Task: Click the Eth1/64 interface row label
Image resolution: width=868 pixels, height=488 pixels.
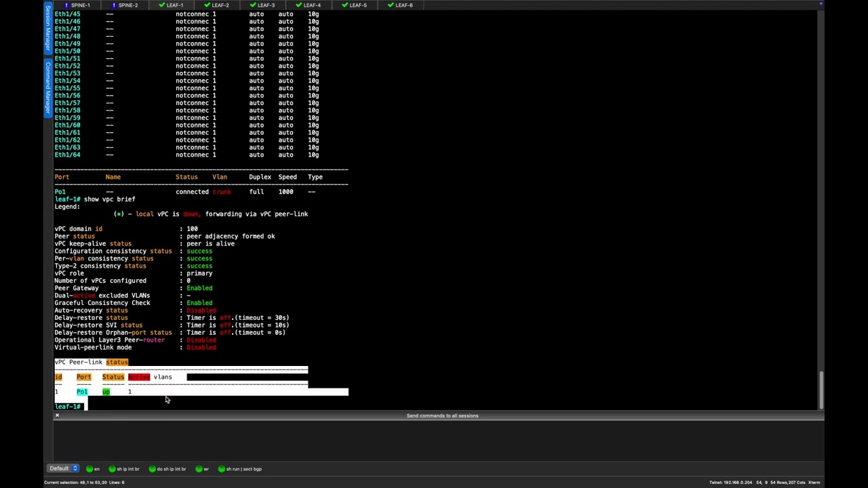Action: [x=67, y=155]
